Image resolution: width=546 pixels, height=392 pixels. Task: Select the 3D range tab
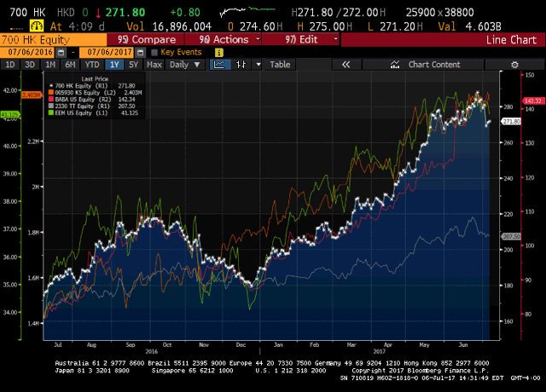pyautogui.click(x=30, y=65)
